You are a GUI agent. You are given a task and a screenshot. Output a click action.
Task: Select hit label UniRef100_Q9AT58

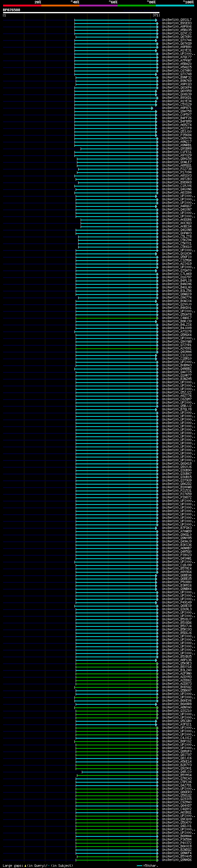(176, 111)
